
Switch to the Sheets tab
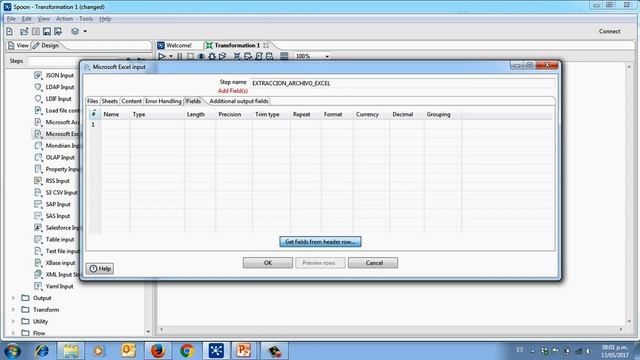[x=109, y=101]
